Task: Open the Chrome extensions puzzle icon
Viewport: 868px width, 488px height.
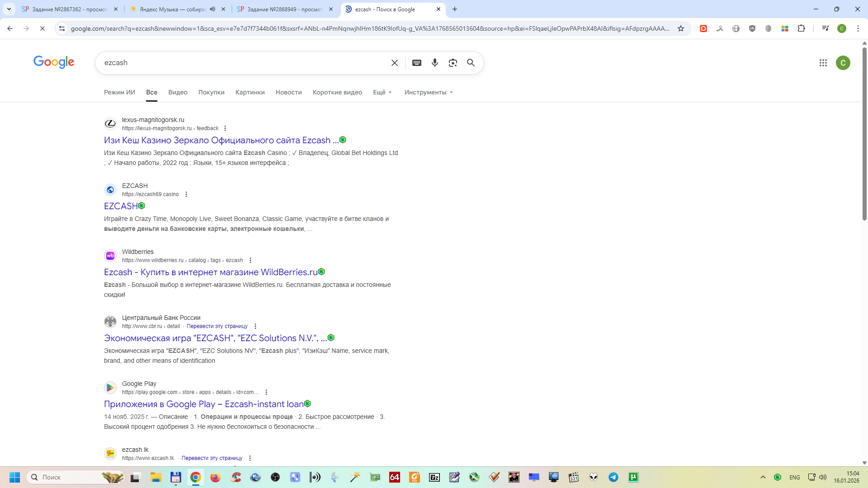Action: (801, 28)
